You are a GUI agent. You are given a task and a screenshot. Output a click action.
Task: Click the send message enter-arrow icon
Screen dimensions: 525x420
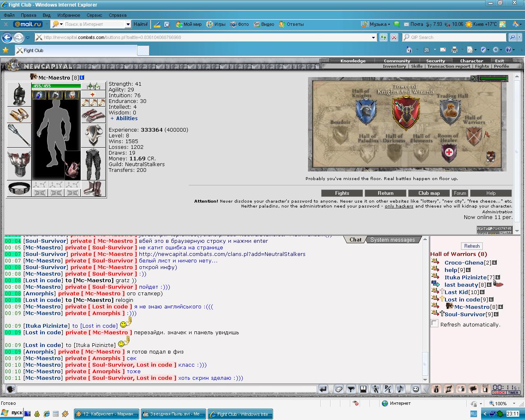coord(323,389)
